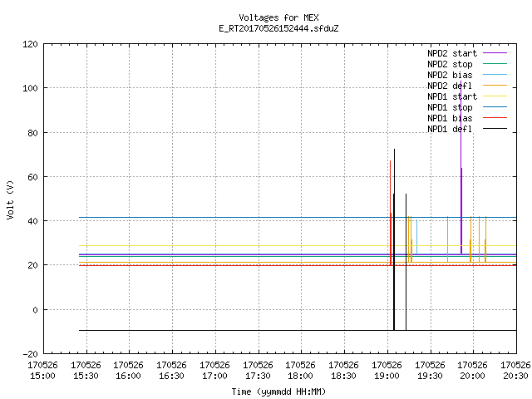Click the y-axis tick label 100
The width and height of the screenshot is (532, 399).
pyautogui.click(x=30, y=89)
